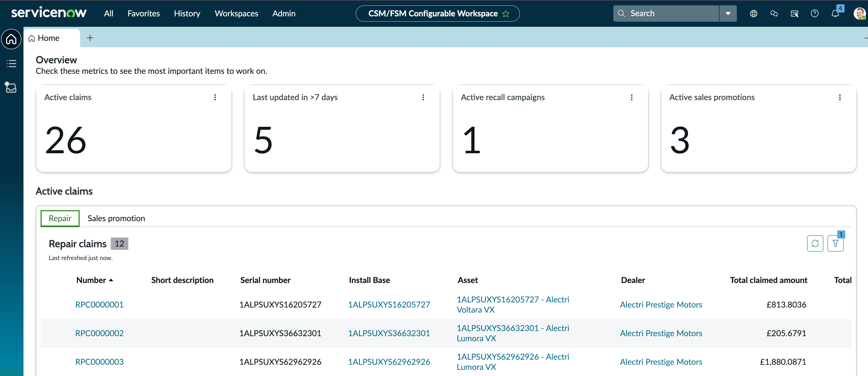Open Alectri Prestige Motors dealer for RPC0000001

(x=661, y=304)
